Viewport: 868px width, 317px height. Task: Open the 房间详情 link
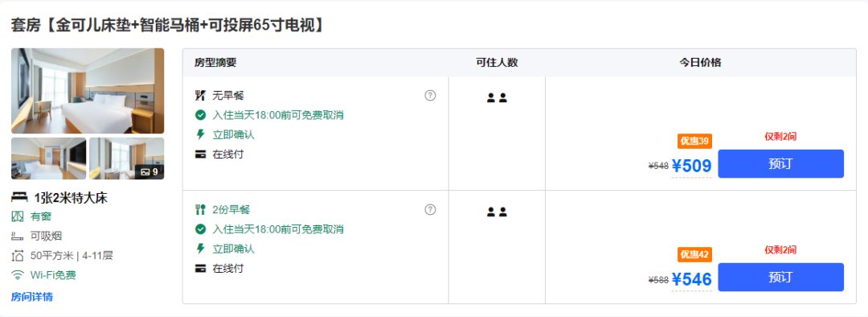pos(32,297)
